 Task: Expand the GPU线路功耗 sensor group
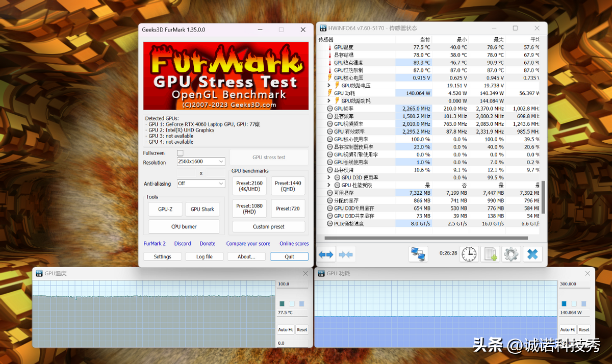click(329, 101)
